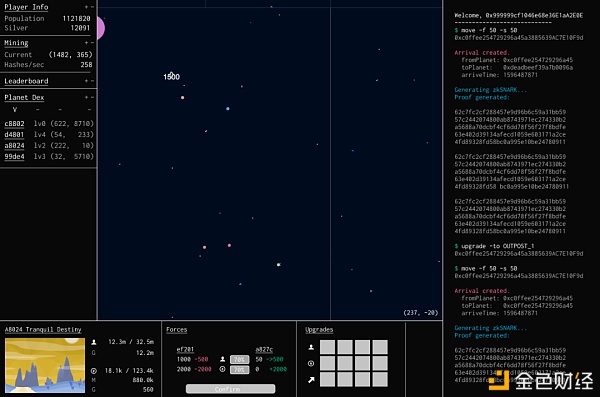Collapse the Mining panel with minus

coord(92,42)
